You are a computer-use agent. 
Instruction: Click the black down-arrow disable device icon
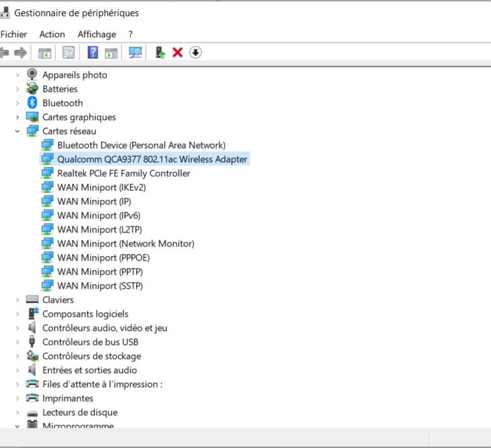coord(195,53)
